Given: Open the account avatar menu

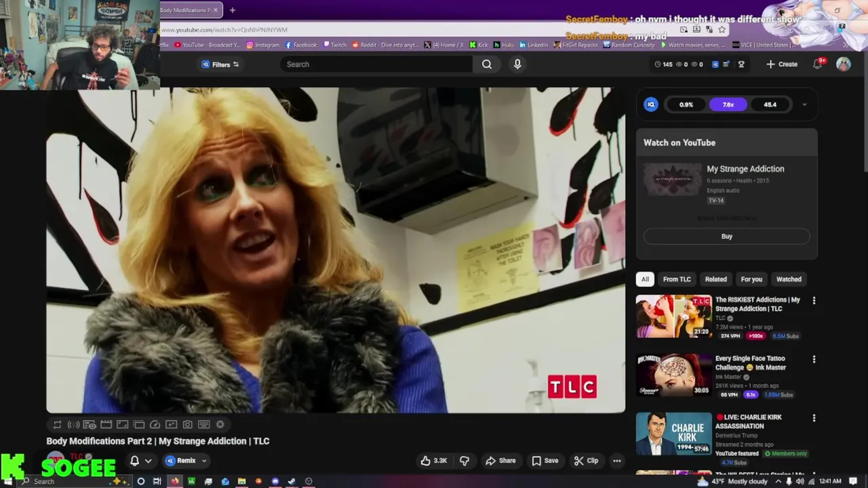Looking at the screenshot, I should click(x=844, y=64).
